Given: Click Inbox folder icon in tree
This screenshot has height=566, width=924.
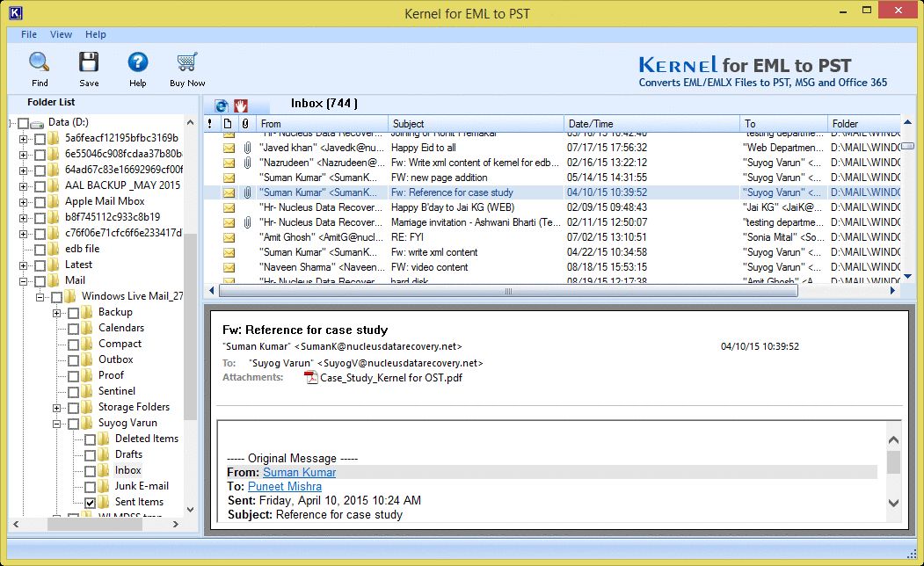Looking at the screenshot, I should [104, 470].
